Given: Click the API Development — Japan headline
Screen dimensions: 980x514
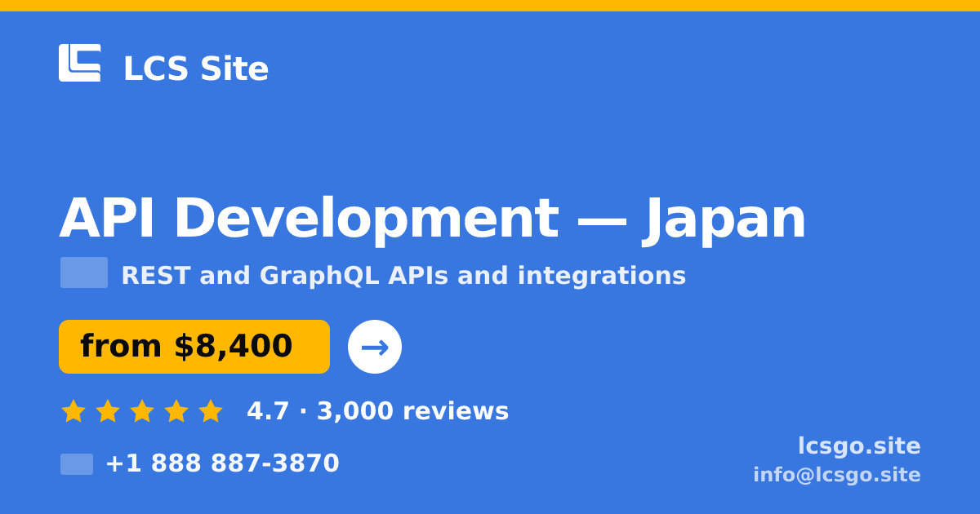Looking at the screenshot, I should [x=432, y=219].
